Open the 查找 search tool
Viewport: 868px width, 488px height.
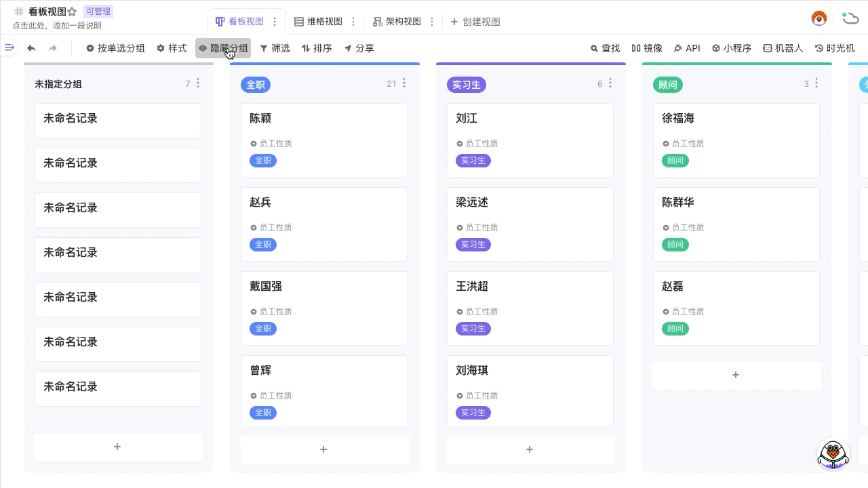pos(605,48)
